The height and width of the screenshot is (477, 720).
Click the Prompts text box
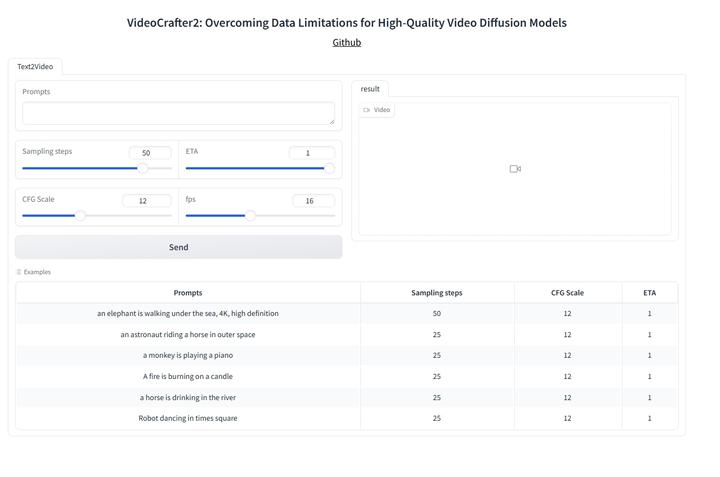pos(178,113)
